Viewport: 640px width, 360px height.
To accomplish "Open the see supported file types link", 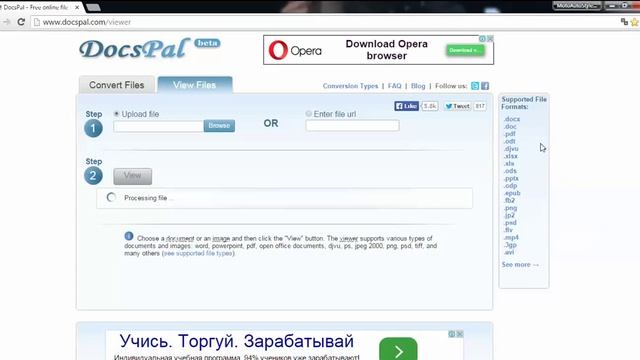I will click(198, 253).
